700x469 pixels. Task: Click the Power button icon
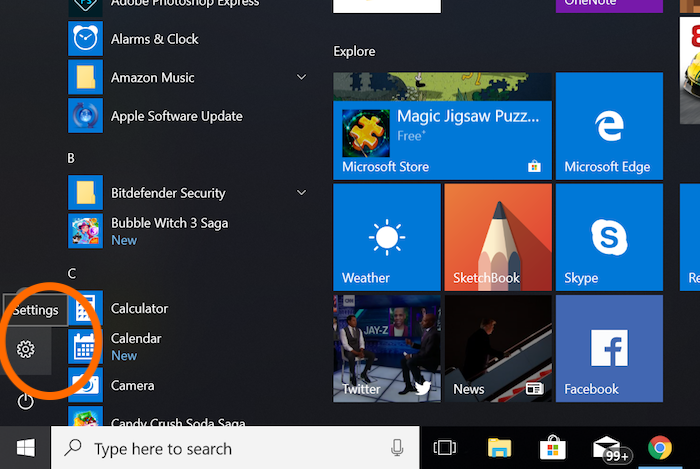coord(25,401)
